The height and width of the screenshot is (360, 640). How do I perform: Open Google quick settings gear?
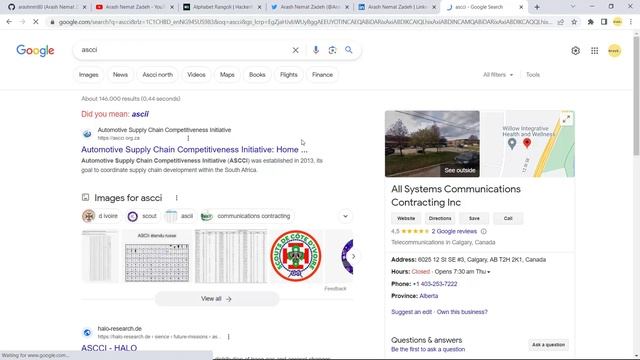(x=576, y=51)
